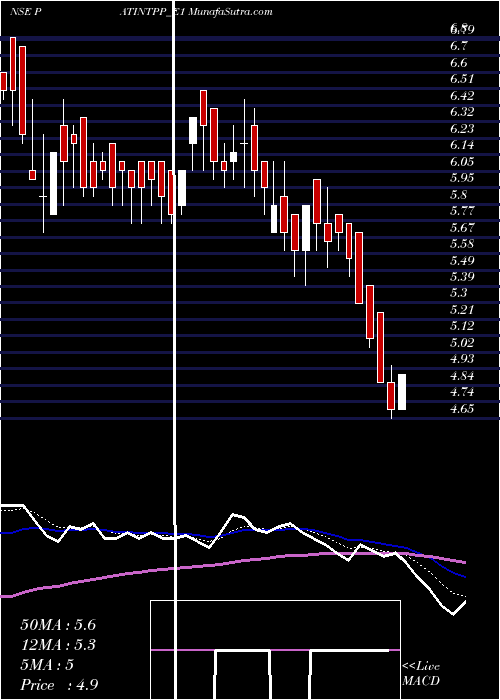Select the 'Price : 4.9' readout
This screenshot has width=500, height=700.
tap(59, 685)
